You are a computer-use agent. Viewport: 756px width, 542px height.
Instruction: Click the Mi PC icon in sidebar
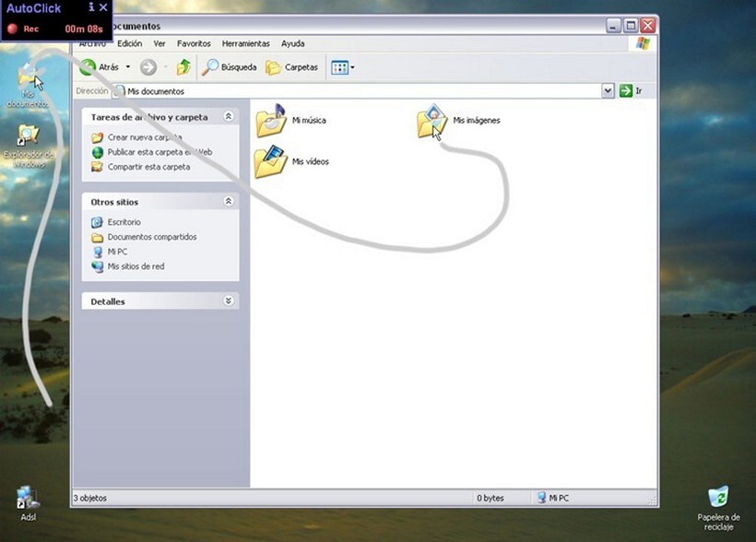tap(98, 252)
